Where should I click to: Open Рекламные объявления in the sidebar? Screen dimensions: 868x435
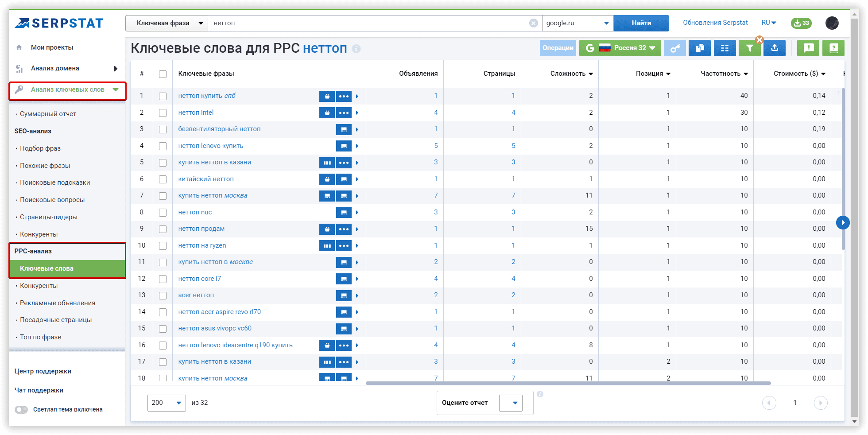[x=58, y=303]
